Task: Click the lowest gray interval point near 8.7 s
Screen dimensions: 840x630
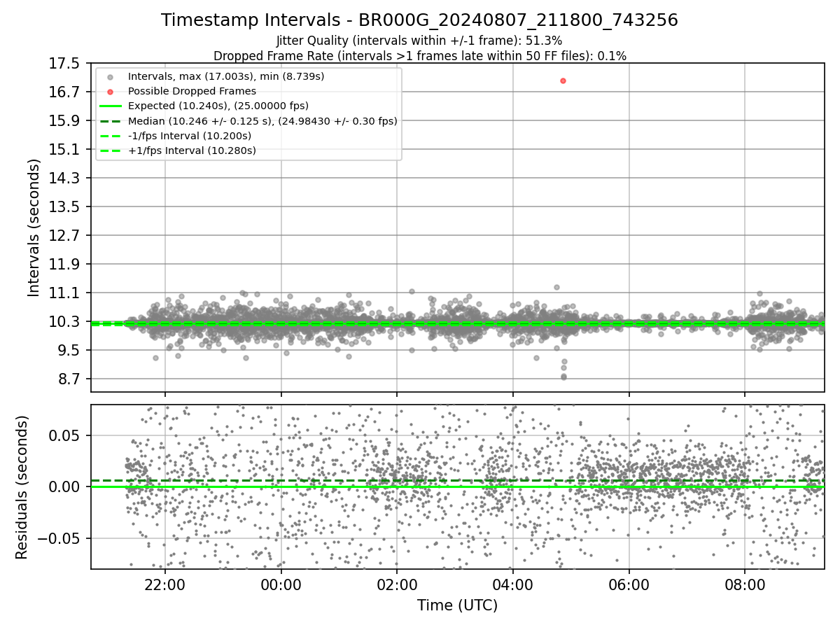Action: (x=563, y=377)
